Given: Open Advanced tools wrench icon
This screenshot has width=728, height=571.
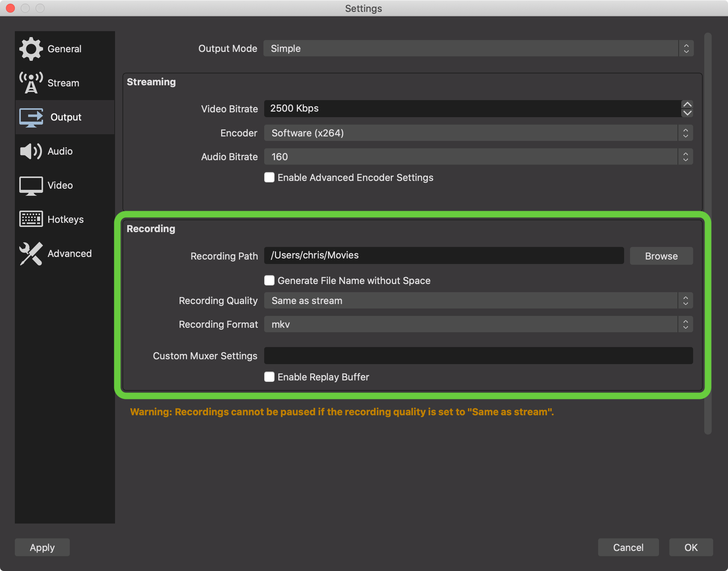Looking at the screenshot, I should [x=31, y=254].
